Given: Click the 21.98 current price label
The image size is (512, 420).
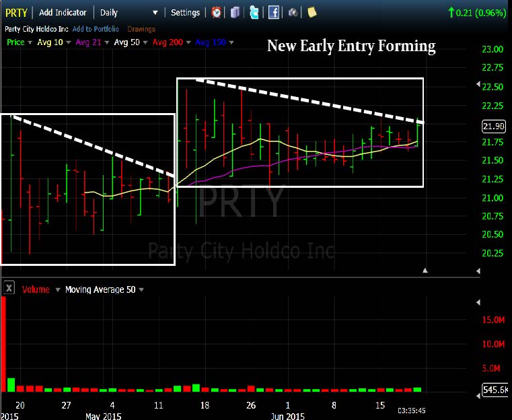Looking at the screenshot, I should point(494,127).
